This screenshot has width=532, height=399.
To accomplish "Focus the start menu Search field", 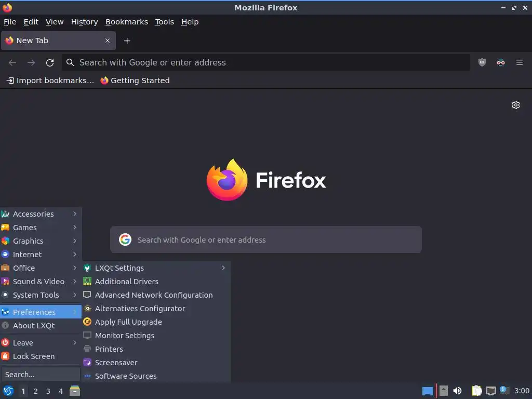I will pos(41,375).
